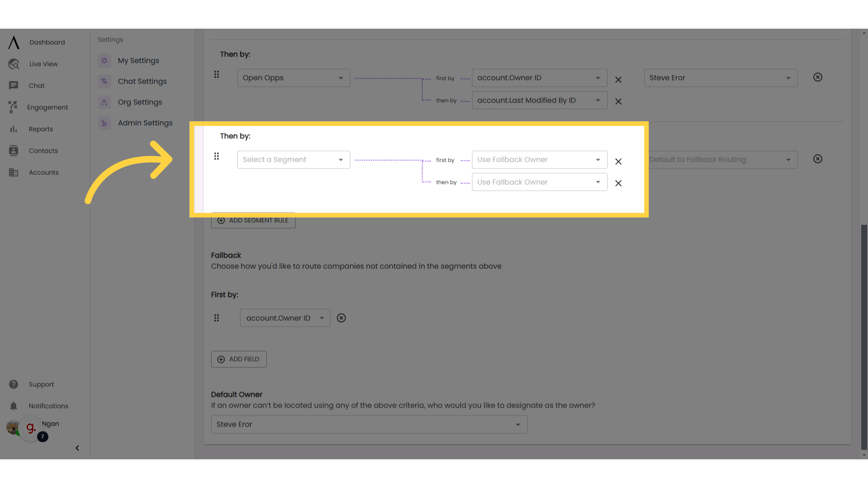This screenshot has width=868, height=488.
Task: Open the Open Opps segment dropdown
Action: point(293,78)
